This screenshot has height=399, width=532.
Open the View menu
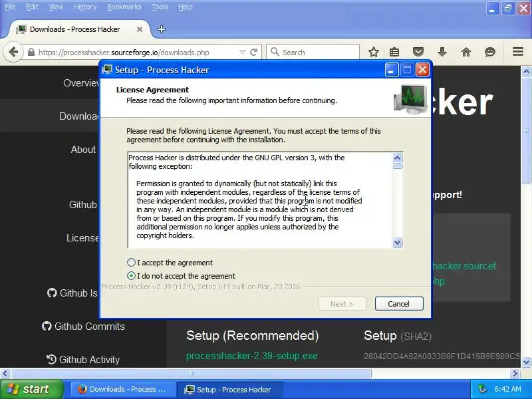[56, 7]
